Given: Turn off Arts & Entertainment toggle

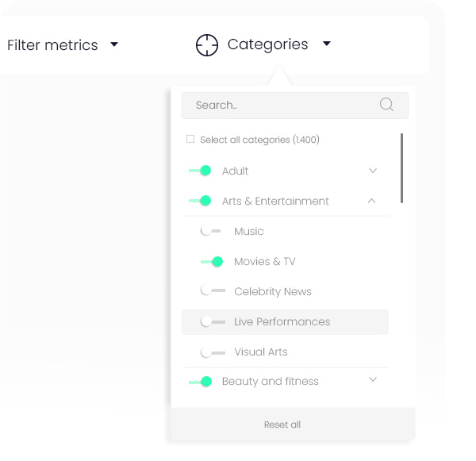Looking at the screenshot, I should click(x=200, y=201).
